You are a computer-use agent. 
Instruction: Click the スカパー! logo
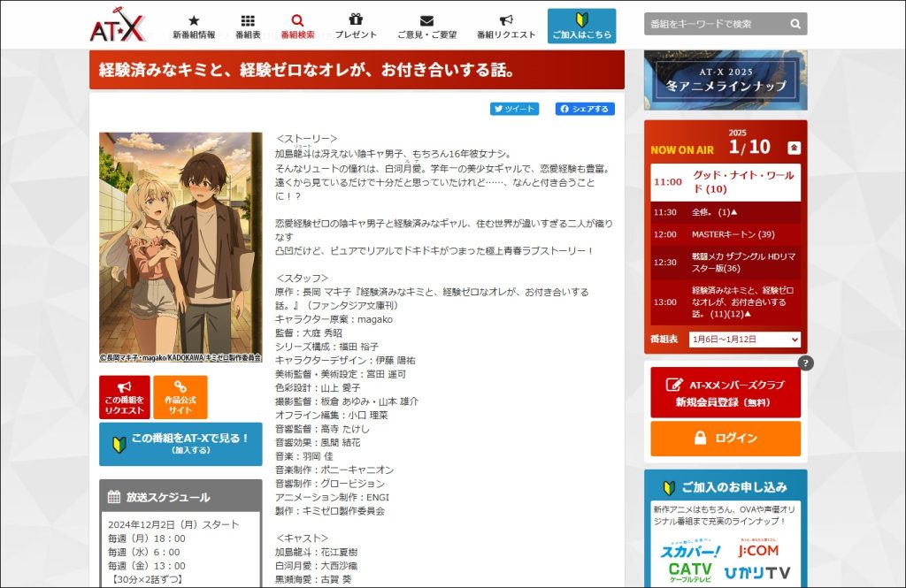coord(691,550)
